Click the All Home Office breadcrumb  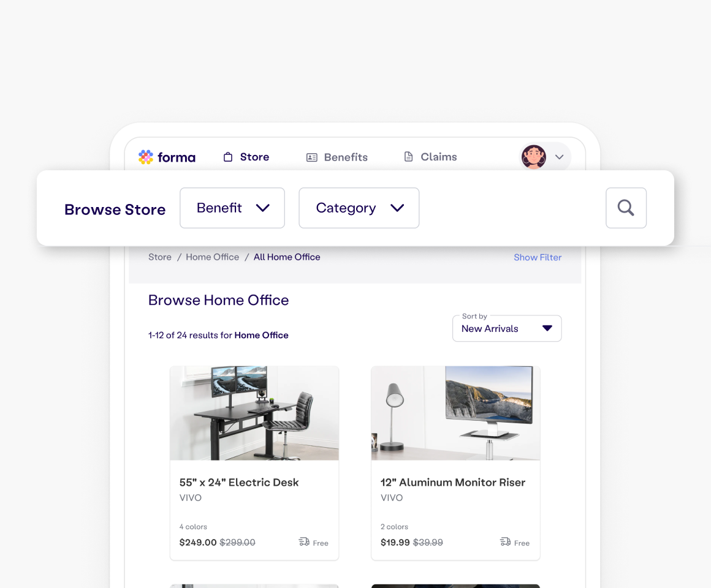click(287, 257)
